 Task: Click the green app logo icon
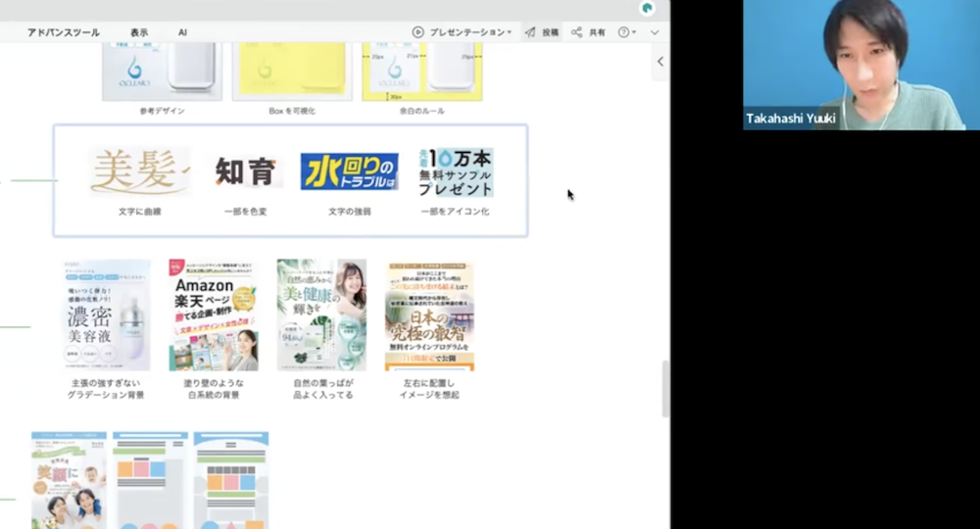(648, 8)
